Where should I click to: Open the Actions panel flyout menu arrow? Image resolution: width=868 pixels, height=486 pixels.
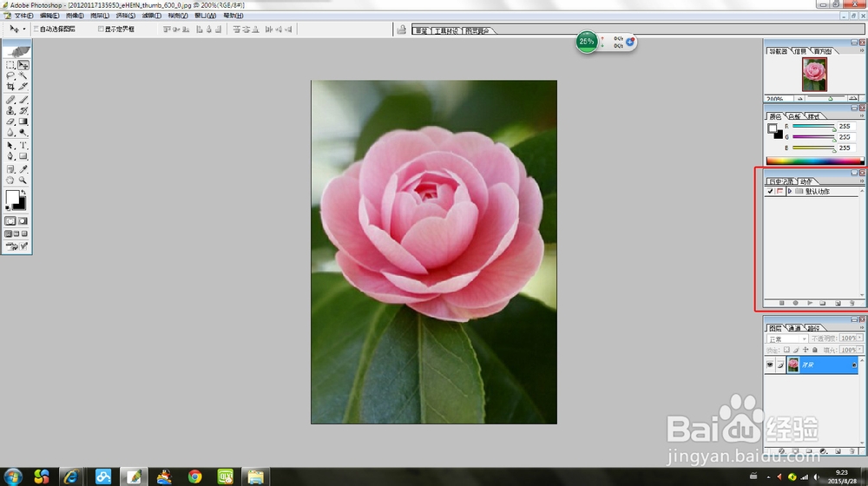(861, 181)
